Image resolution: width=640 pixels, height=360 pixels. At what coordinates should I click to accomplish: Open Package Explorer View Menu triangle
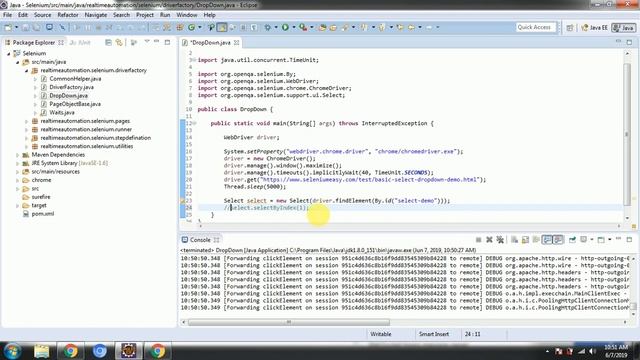click(147, 41)
